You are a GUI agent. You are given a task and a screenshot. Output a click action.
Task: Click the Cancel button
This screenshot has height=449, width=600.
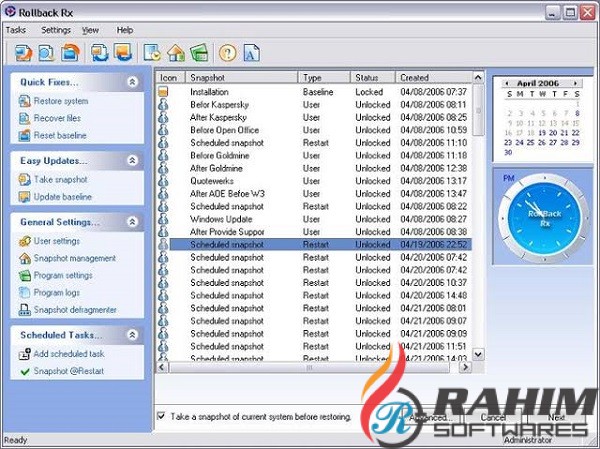493,417
